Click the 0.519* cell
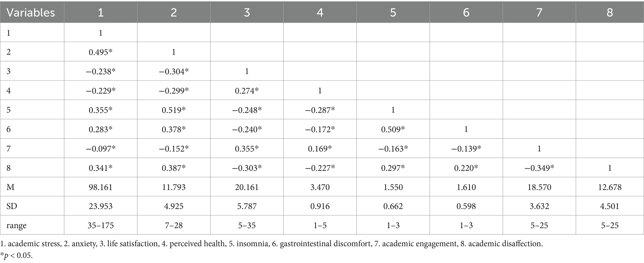Screen dimensions: 644x263 [174, 110]
